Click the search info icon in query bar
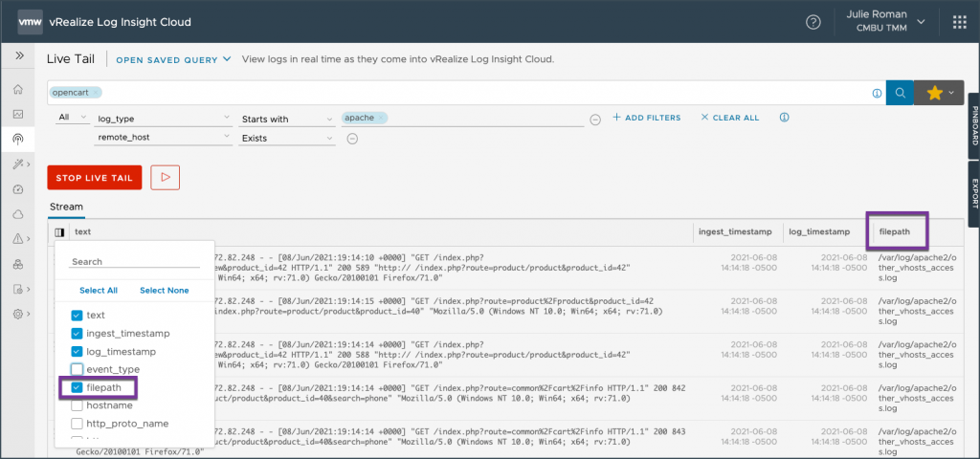The width and height of the screenshot is (980, 459). [877, 93]
